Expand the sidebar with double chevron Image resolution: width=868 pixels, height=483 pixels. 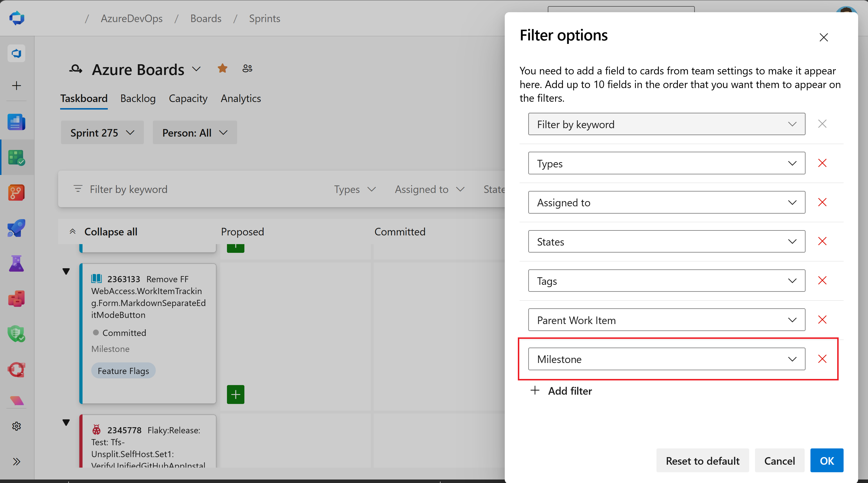pyautogui.click(x=17, y=461)
